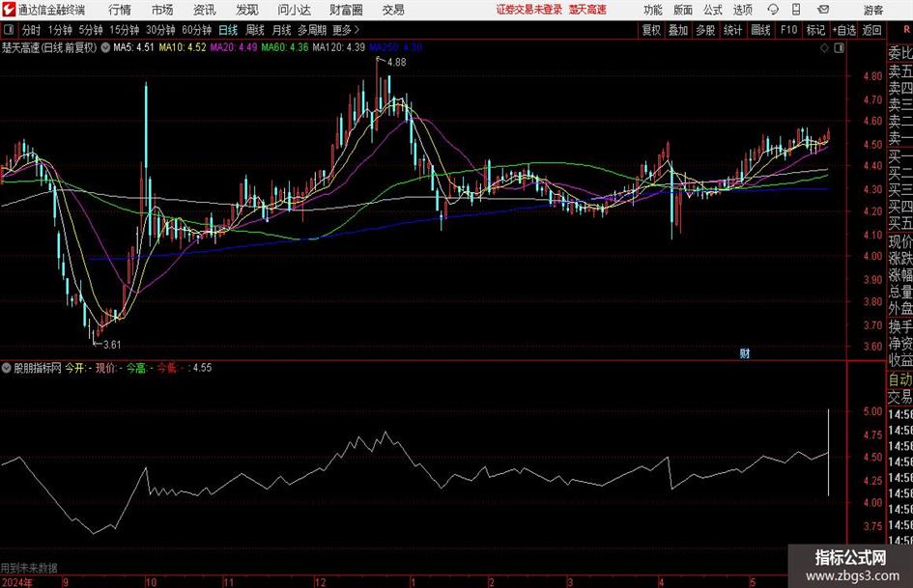Open the customer service headset icon
Screen dimensions: 913x588
pos(773,10)
